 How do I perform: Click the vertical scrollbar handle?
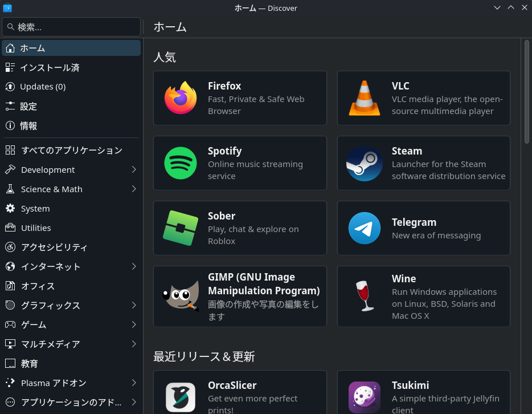[x=526, y=92]
